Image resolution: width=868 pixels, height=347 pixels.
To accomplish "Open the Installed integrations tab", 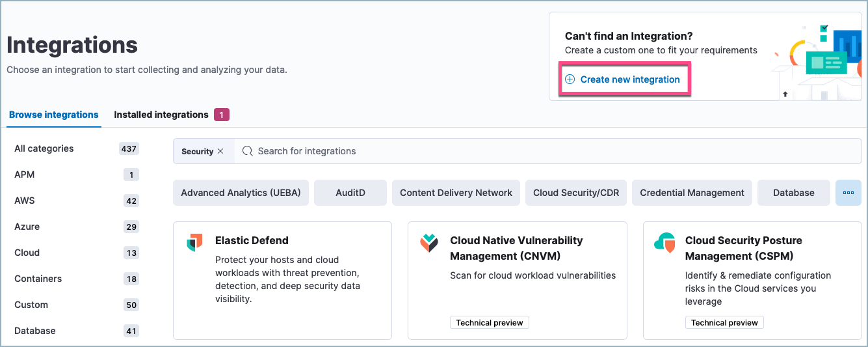I will pyautogui.click(x=161, y=115).
